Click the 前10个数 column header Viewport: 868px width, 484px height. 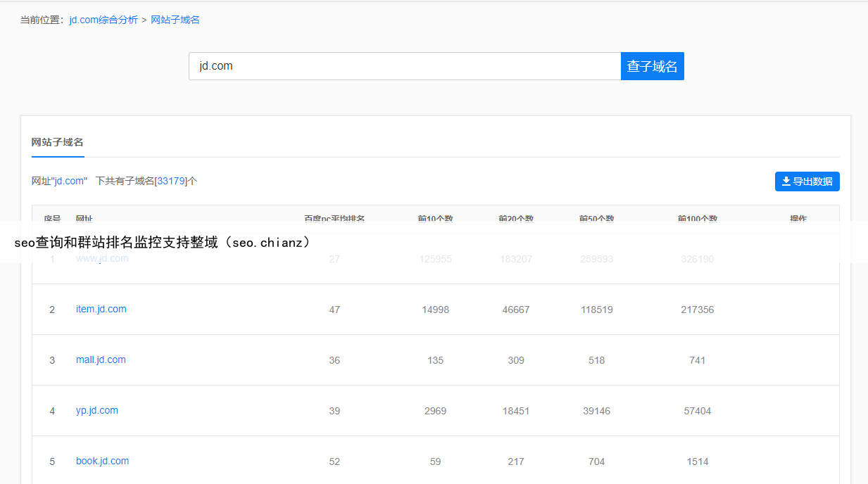point(435,218)
